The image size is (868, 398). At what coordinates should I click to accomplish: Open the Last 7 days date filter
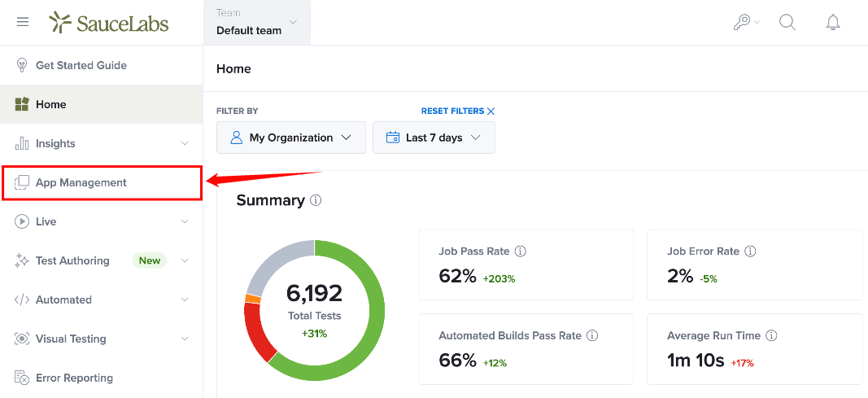[x=434, y=138]
